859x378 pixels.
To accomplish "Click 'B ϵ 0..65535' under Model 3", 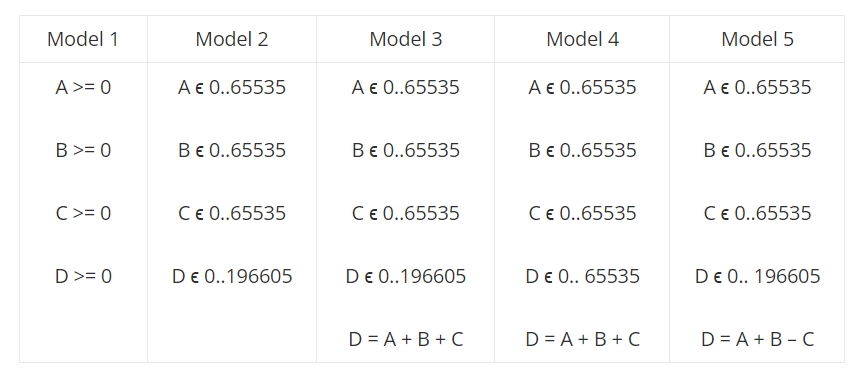I will (405, 150).
